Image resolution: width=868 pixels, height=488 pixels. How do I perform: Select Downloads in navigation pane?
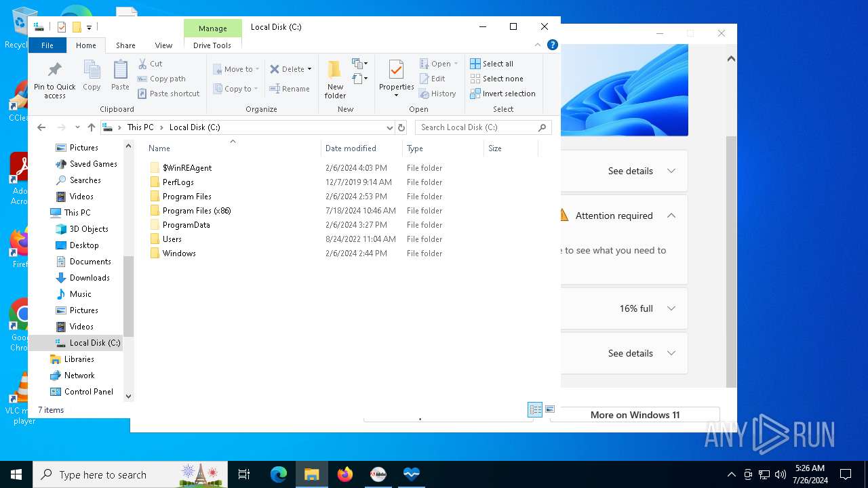[x=90, y=278]
